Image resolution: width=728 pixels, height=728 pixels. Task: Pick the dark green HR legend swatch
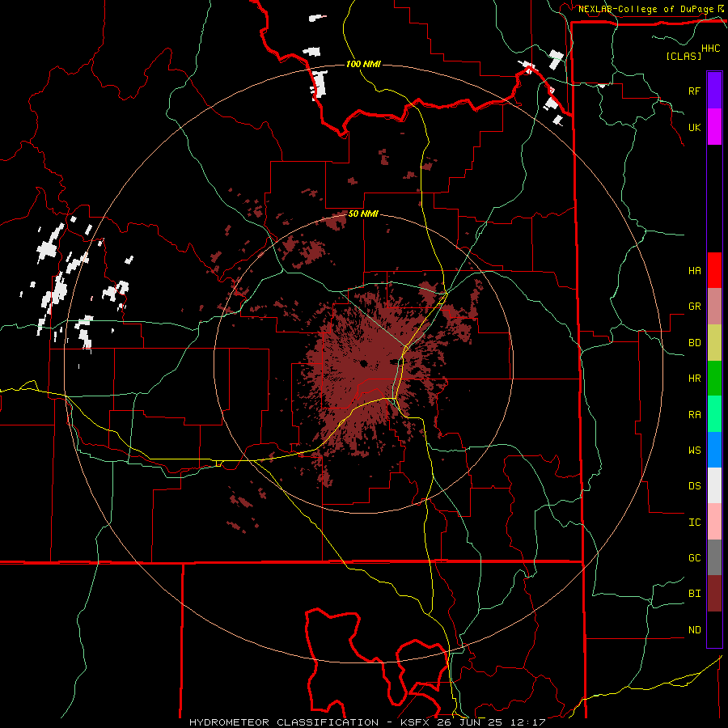714,378
